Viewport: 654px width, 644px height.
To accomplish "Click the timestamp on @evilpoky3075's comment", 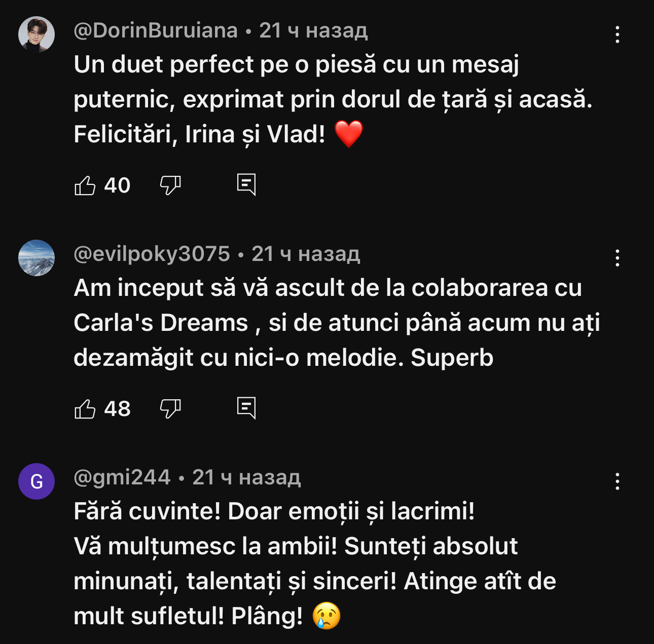I will pyautogui.click(x=306, y=254).
